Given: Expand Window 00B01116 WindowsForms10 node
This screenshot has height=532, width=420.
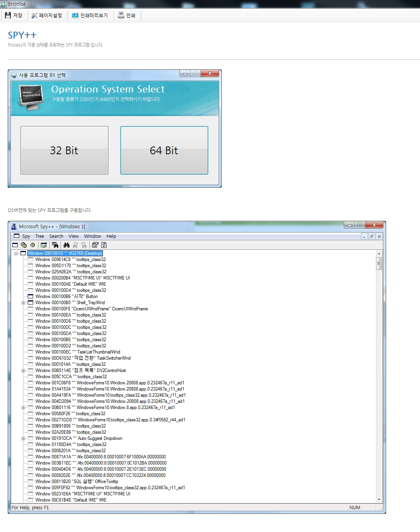Looking at the screenshot, I should 24,407.
